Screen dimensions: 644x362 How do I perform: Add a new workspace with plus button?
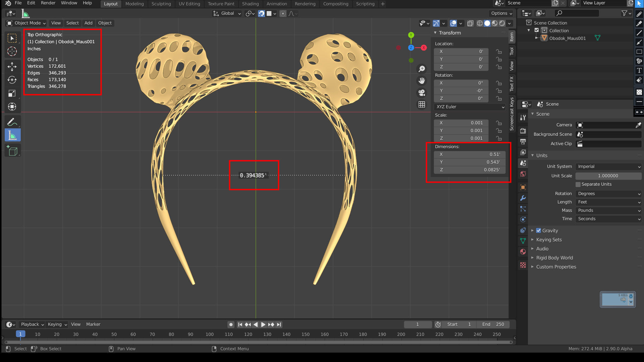pyautogui.click(x=383, y=4)
